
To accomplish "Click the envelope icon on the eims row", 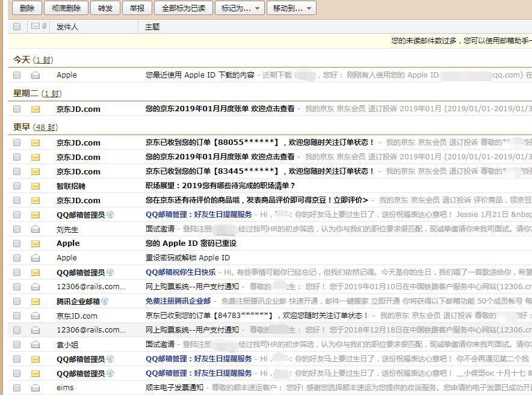I will (x=36, y=388).
